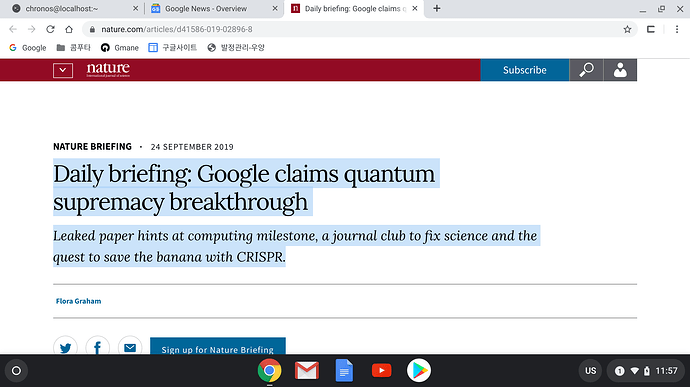The height and width of the screenshot is (387, 690).
Task: Click the Subscribe button
Action: click(525, 70)
